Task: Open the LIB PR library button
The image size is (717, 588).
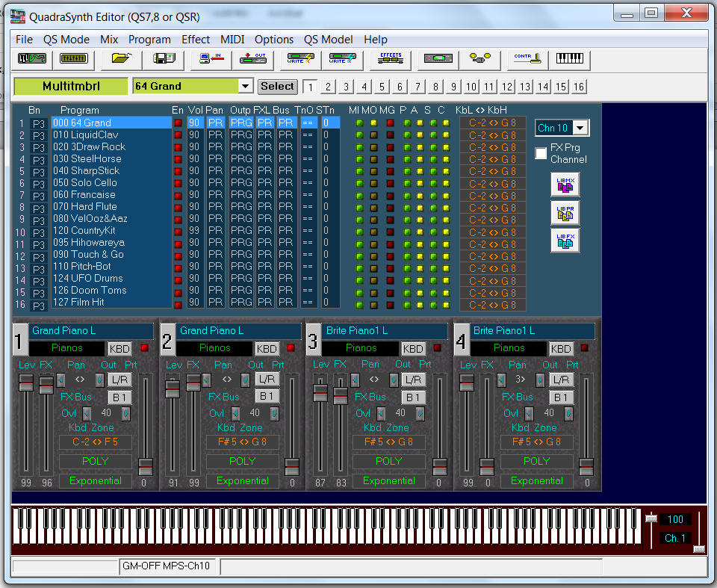Action: [565, 213]
